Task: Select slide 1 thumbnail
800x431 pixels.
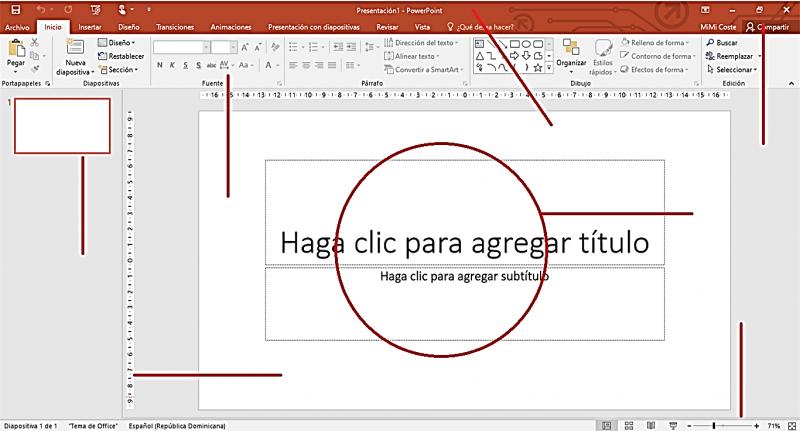Action: [62, 125]
